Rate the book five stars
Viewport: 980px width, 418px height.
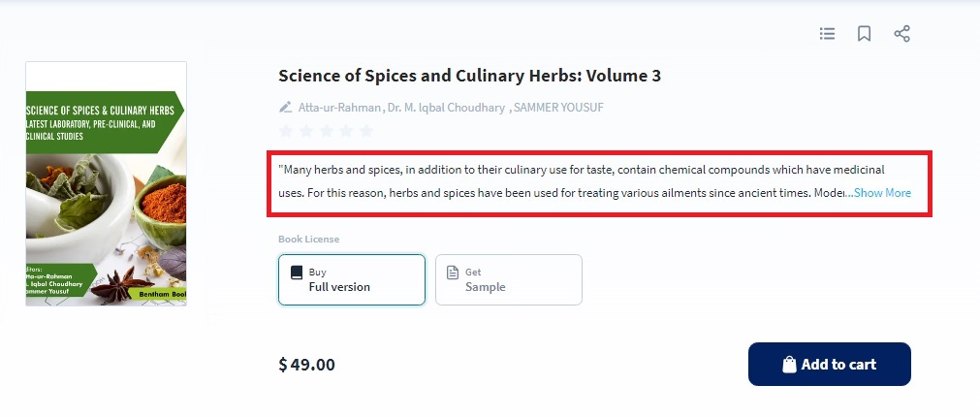[365, 131]
